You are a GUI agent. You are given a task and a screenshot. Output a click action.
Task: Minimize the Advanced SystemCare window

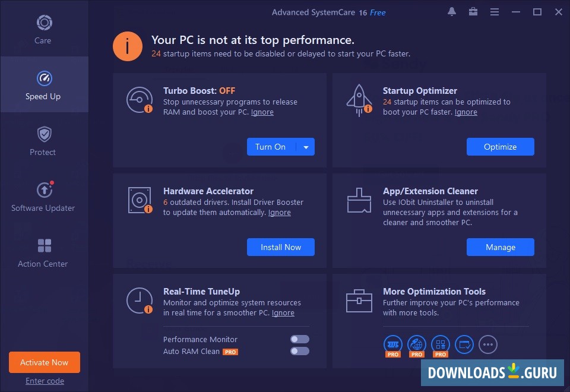[x=516, y=12]
